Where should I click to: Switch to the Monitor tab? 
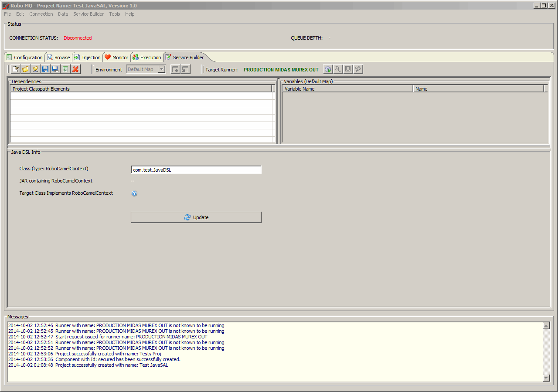click(x=116, y=57)
